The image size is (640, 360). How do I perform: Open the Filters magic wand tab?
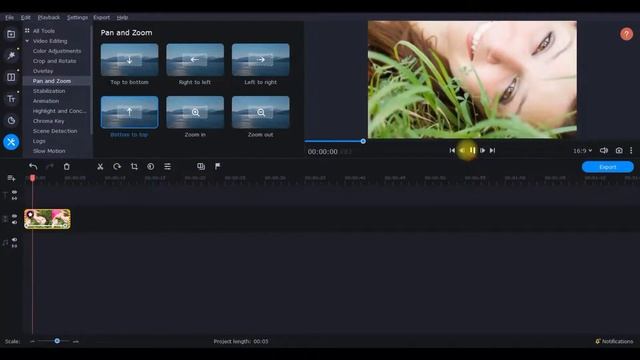11,55
